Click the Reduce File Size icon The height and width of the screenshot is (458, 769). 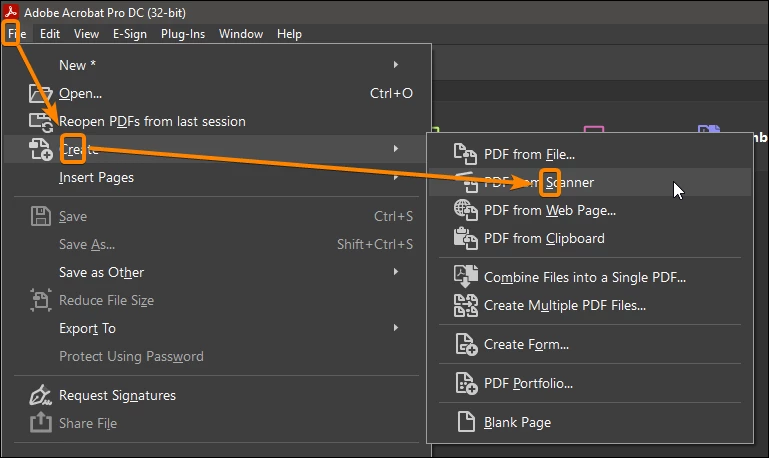pyautogui.click(x=41, y=300)
